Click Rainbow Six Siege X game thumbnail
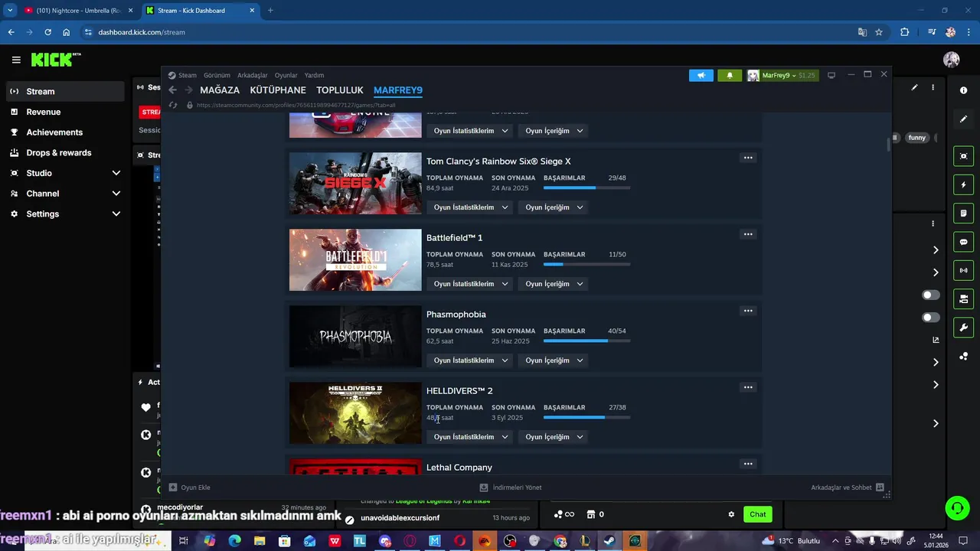This screenshot has width=980, height=551. (x=355, y=184)
